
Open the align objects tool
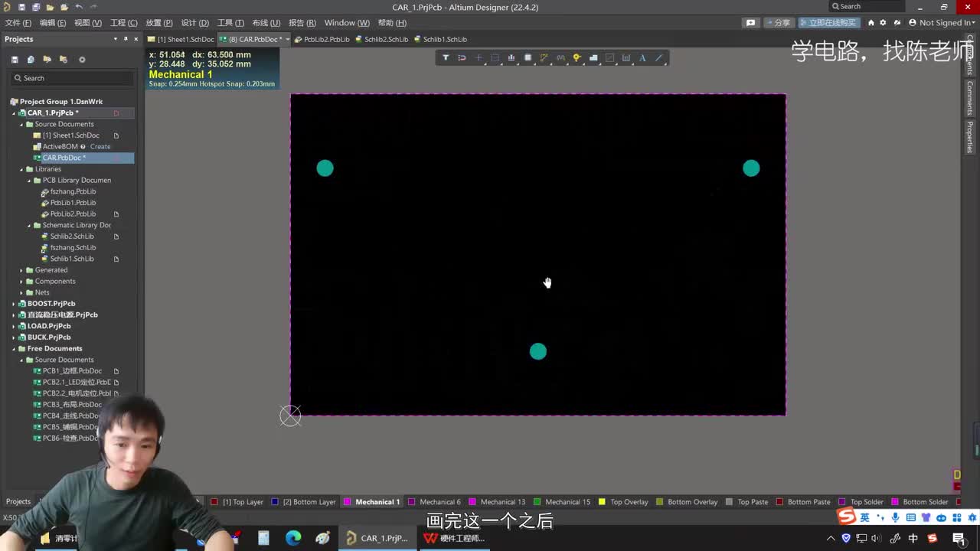[511, 57]
